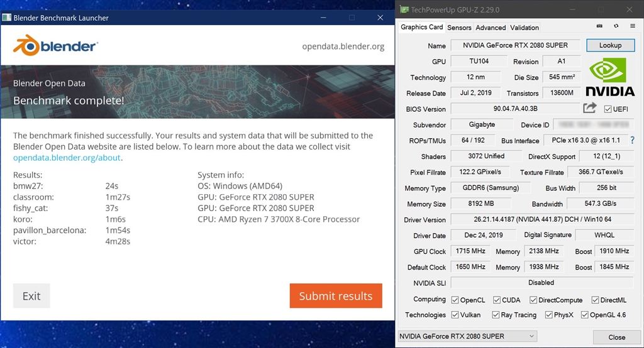Click the GPU field showing TU104
644x348 pixels.
[479, 61]
